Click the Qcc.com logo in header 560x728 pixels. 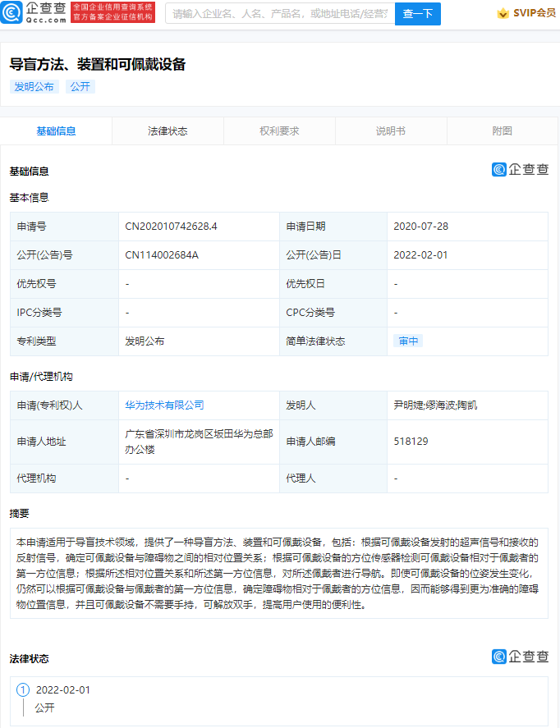[x=34, y=12]
